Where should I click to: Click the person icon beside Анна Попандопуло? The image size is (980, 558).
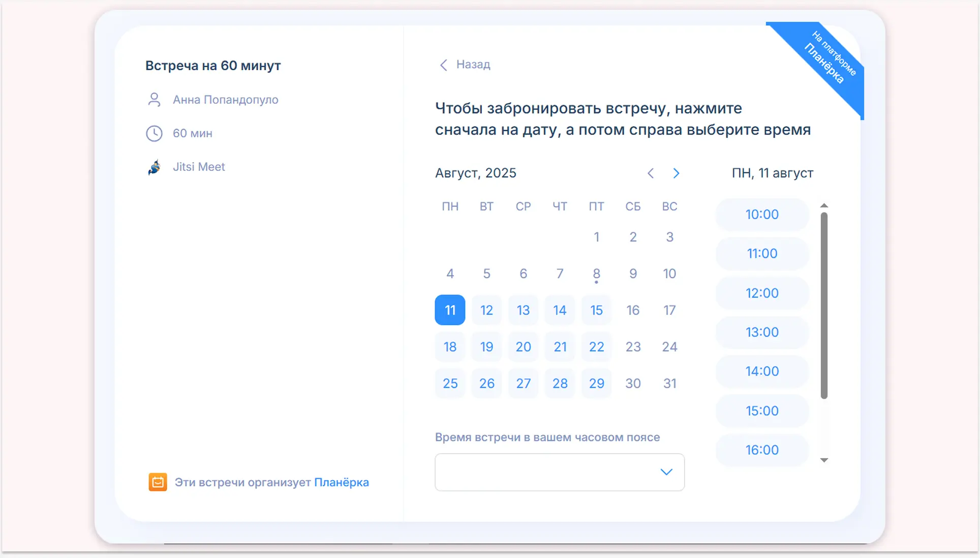(155, 100)
